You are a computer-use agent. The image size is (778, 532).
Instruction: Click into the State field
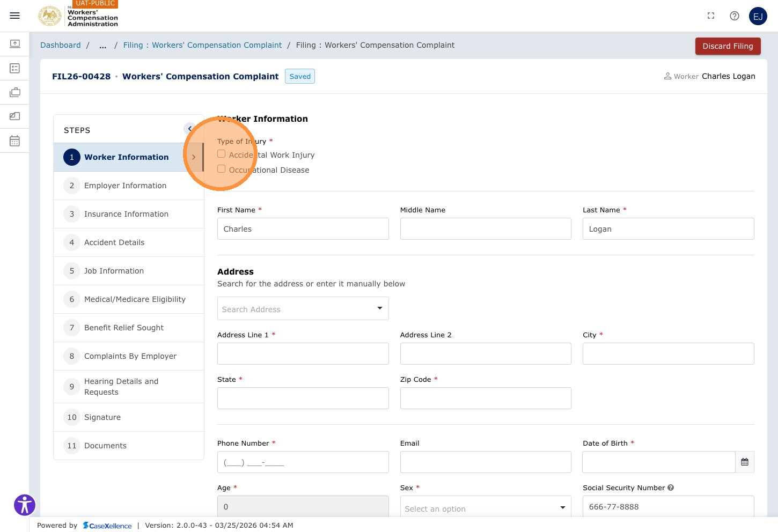(x=303, y=398)
